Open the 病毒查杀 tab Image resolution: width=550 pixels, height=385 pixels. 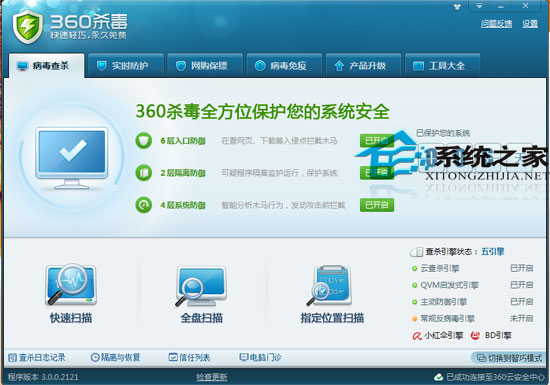point(46,66)
